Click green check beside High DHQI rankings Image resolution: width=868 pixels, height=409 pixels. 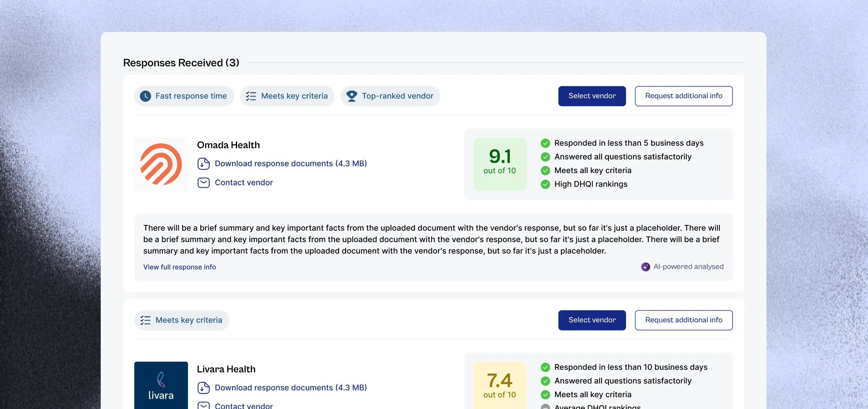click(x=545, y=184)
